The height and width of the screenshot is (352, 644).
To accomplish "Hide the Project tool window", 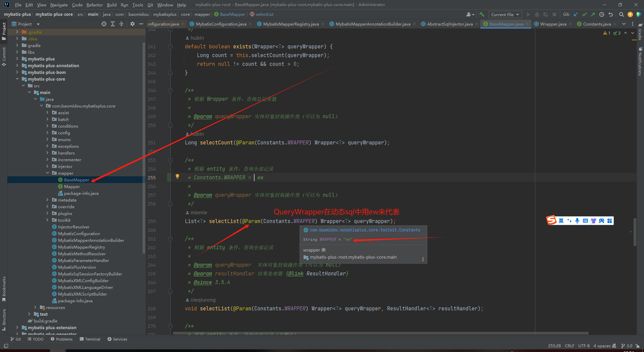I will (141, 24).
